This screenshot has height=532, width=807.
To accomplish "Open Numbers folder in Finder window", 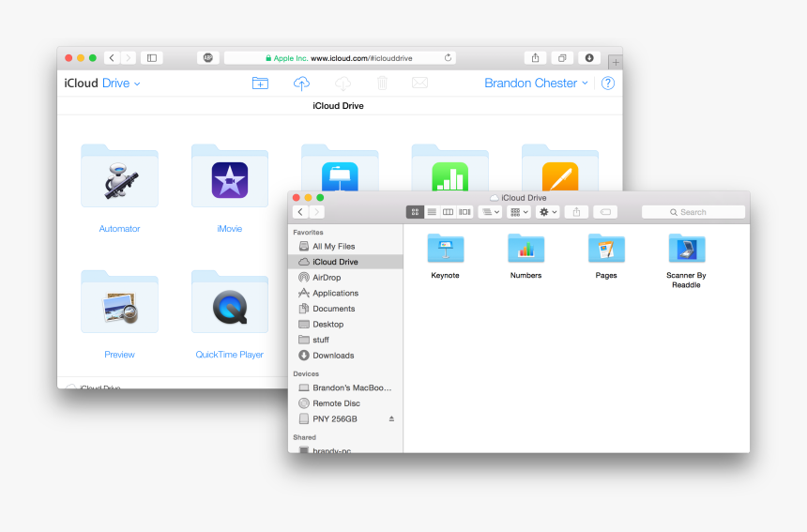I will pyautogui.click(x=525, y=249).
